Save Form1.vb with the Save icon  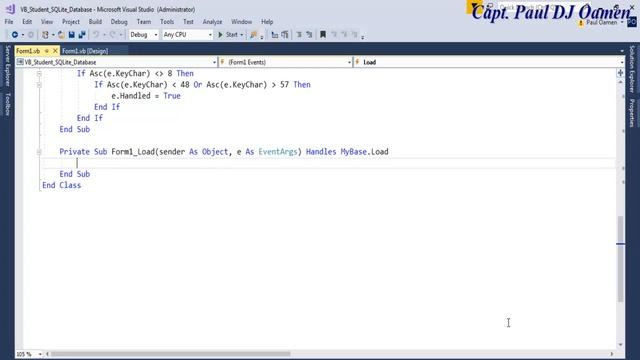(71, 35)
